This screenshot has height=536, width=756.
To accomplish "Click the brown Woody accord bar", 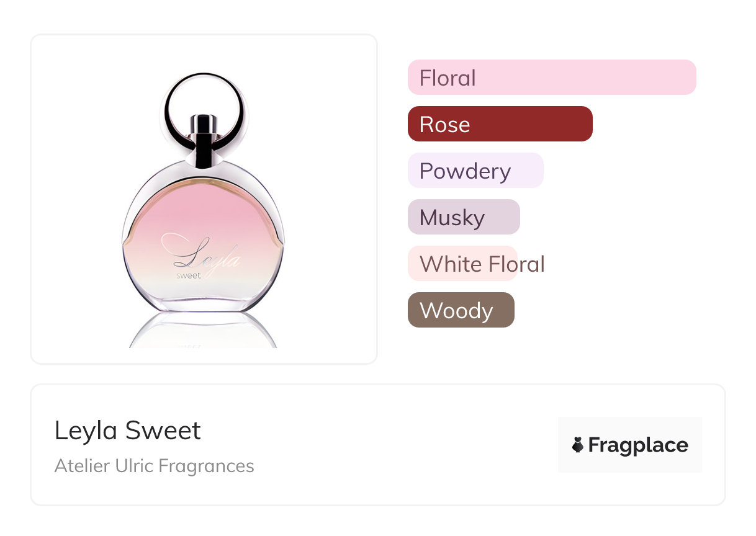I will [461, 310].
